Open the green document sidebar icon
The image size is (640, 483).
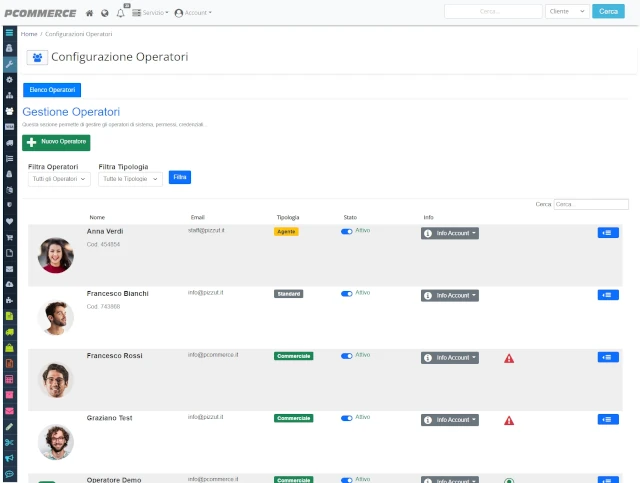pos(9,316)
